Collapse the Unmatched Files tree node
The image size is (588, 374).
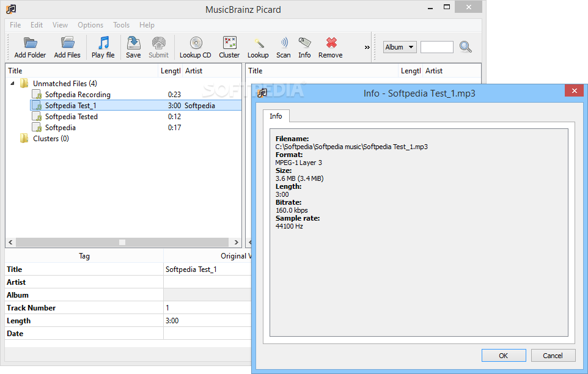tap(12, 83)
